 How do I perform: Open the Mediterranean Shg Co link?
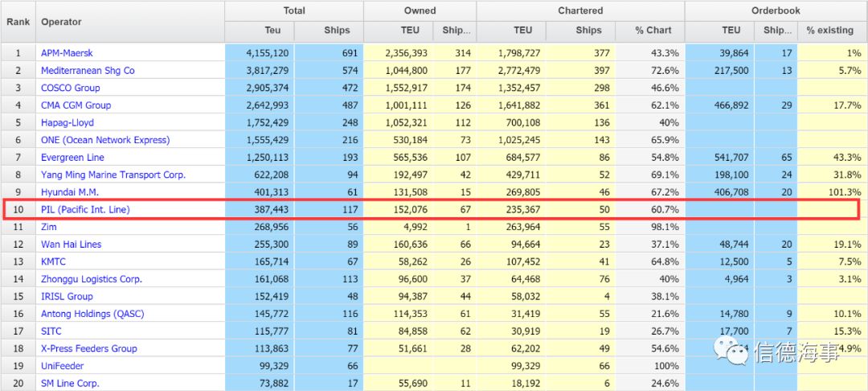pyautogui.click(x=88, y=70)
